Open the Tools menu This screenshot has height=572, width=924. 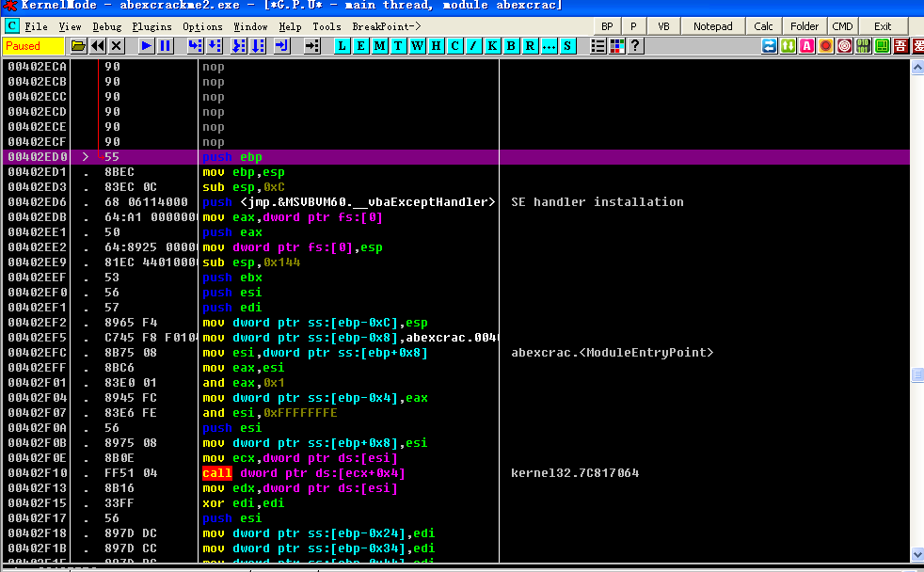pyautogui.click(x=327, y=26)
